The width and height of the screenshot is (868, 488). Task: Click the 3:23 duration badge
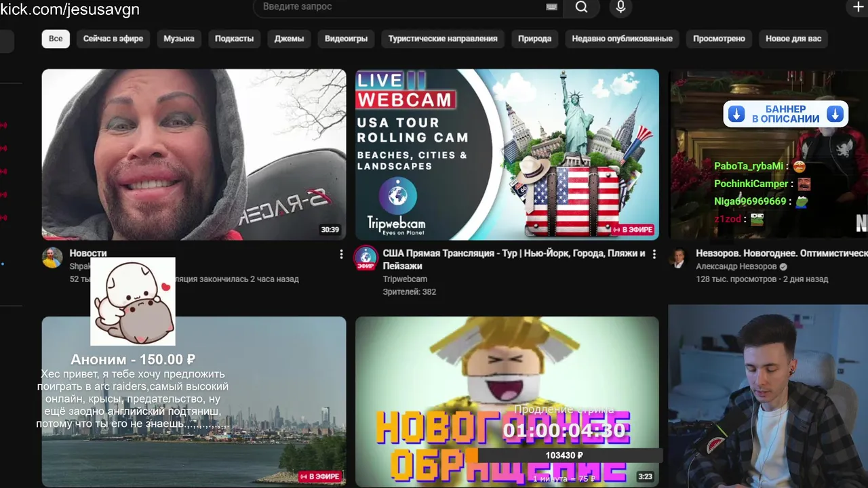(x=646, y=476)
